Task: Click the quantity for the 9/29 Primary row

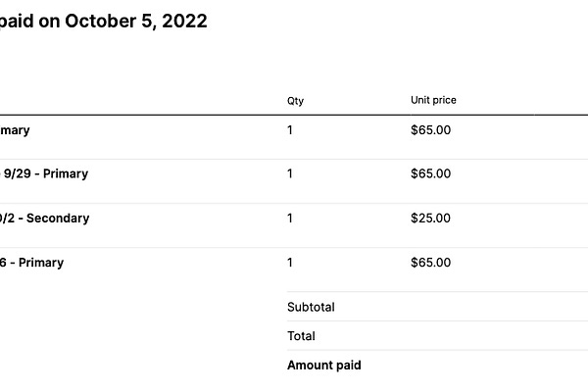Action: point(290,173)
